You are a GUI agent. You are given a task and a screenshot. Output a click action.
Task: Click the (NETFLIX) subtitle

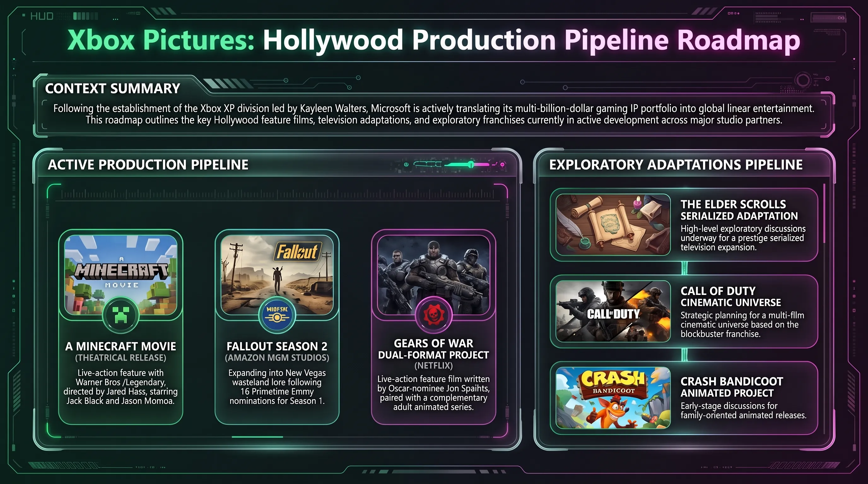[434, 366]
